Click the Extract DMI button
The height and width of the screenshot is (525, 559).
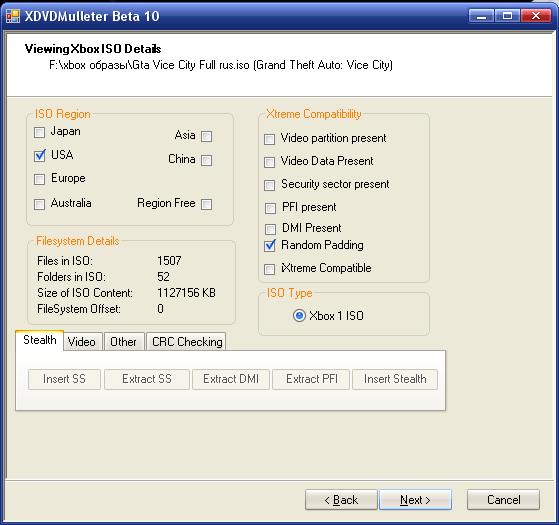[x=231, y=379]
